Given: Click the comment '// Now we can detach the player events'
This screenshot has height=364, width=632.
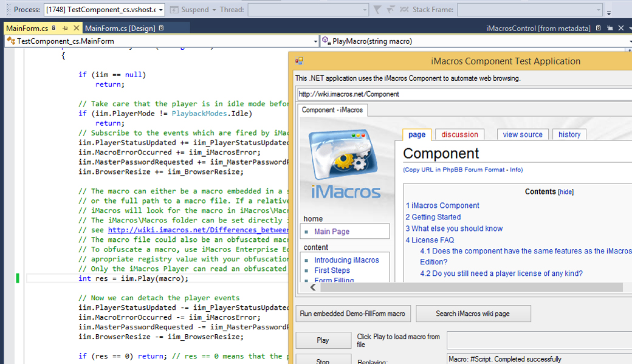Looking at the screenshot, I should point(159,298).
